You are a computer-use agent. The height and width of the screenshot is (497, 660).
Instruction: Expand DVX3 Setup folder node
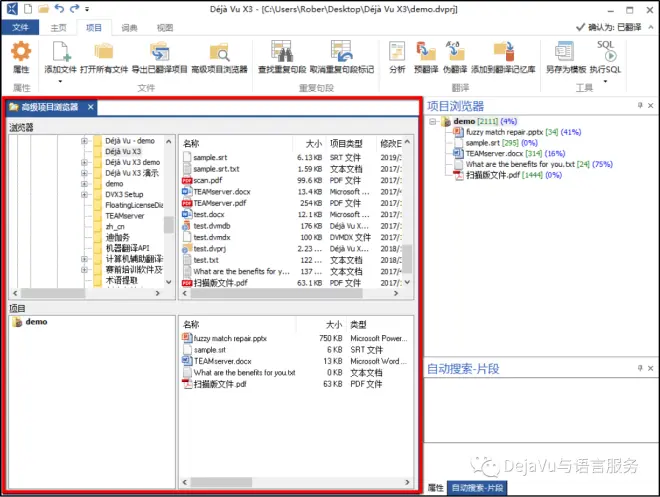(84, 194)
